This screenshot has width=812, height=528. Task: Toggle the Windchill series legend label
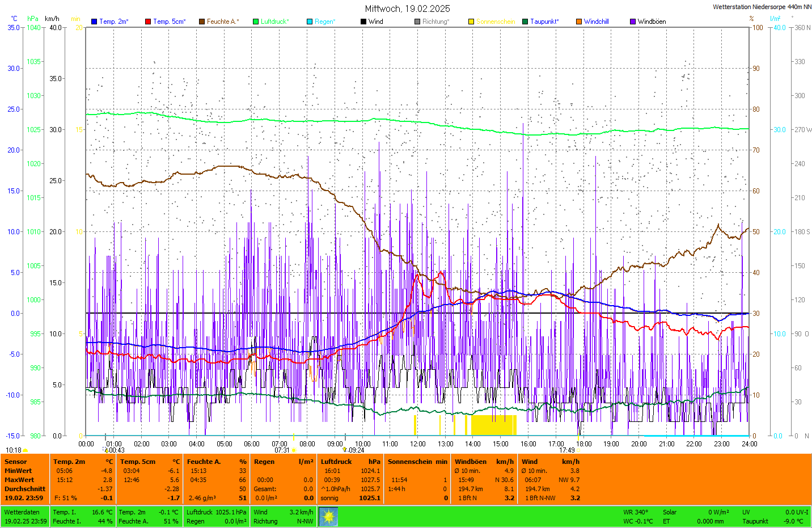click(x=597, y=22)
